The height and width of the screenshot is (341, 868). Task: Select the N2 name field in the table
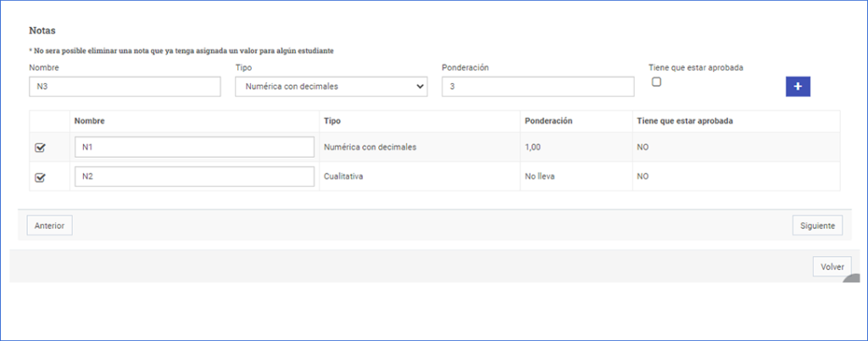pyautogui.click(x=194, y=177)
